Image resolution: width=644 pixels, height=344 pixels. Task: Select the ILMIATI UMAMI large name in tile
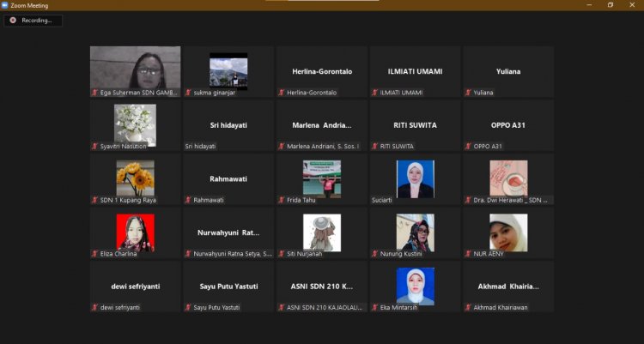click(416, 71)
